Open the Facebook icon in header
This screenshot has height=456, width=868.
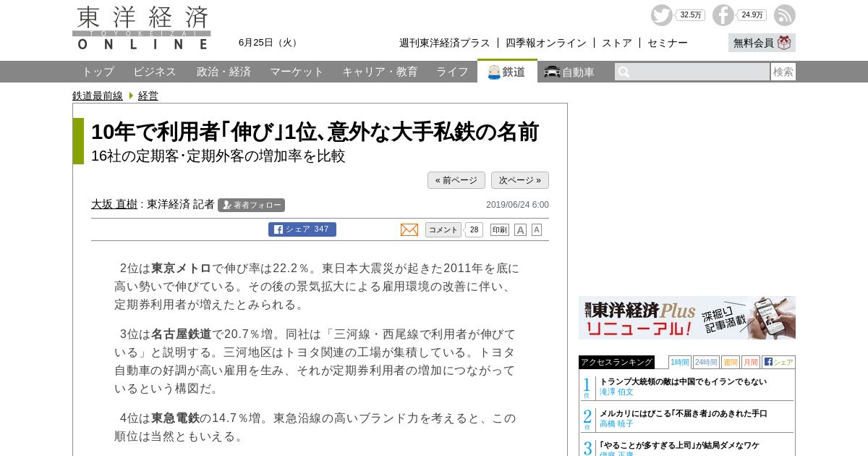(x=723, y=15)
